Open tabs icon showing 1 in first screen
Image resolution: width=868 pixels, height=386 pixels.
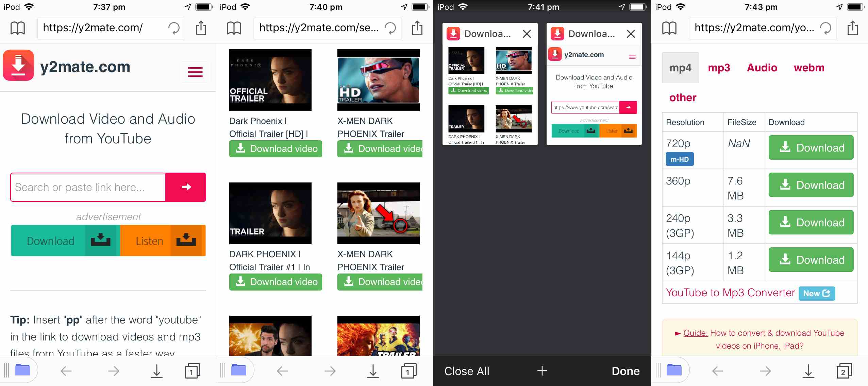[x=193, y=371]
